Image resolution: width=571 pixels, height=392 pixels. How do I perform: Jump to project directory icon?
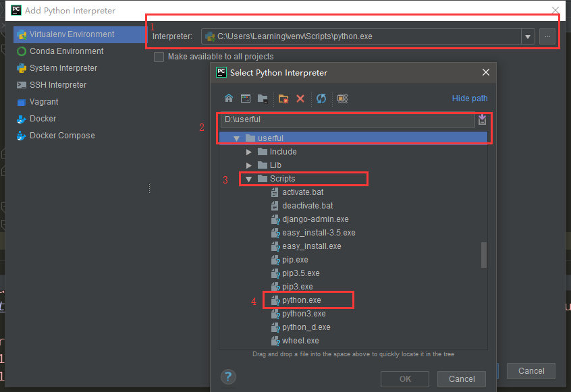(x=263, y=99)
